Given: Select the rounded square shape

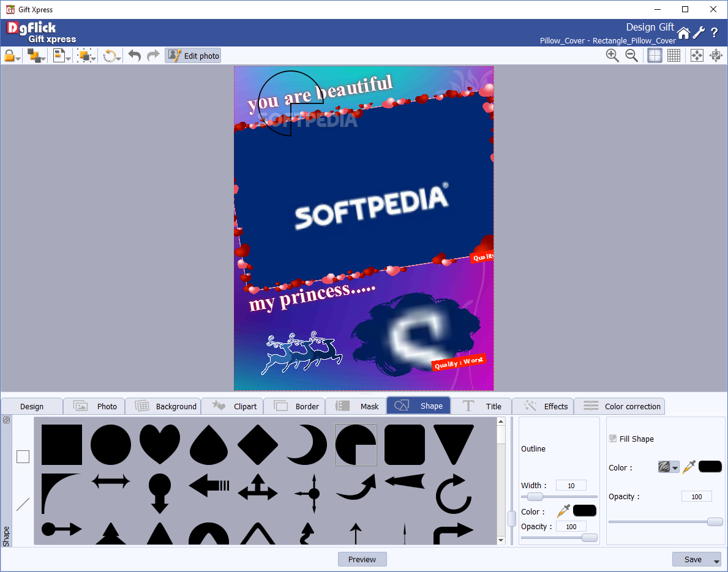Looking at the screenshot, I should [405, 444].
